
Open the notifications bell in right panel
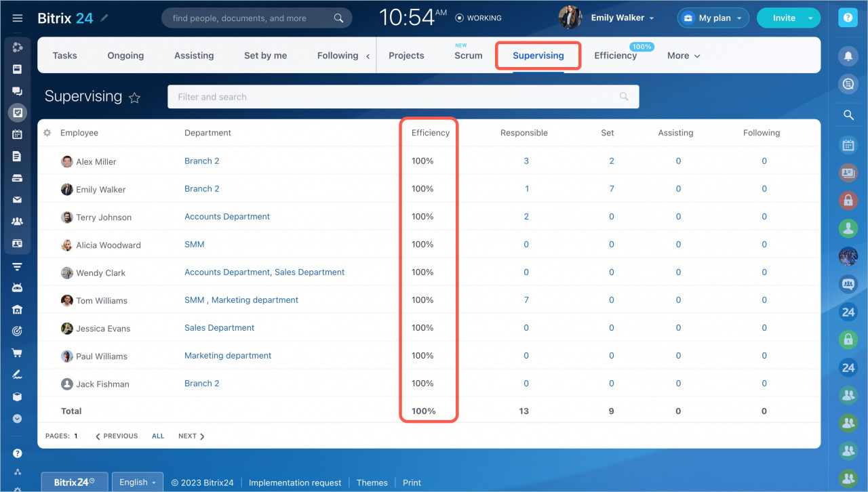(848, 57)
